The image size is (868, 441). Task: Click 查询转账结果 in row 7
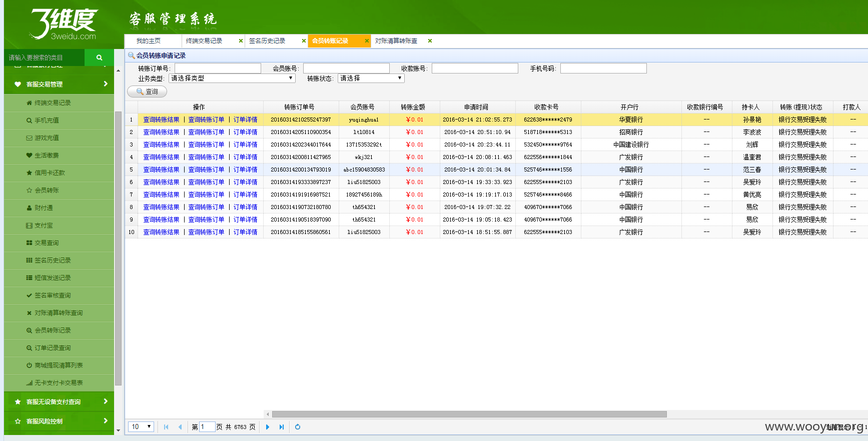pyautogui.click(x=161, y=195)
